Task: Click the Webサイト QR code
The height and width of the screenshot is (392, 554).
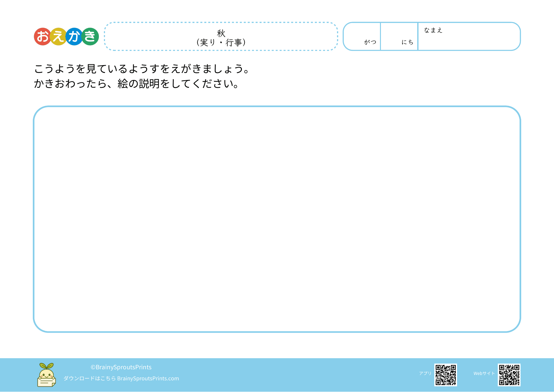Action: pyautogui.click(x=509, y=375)
